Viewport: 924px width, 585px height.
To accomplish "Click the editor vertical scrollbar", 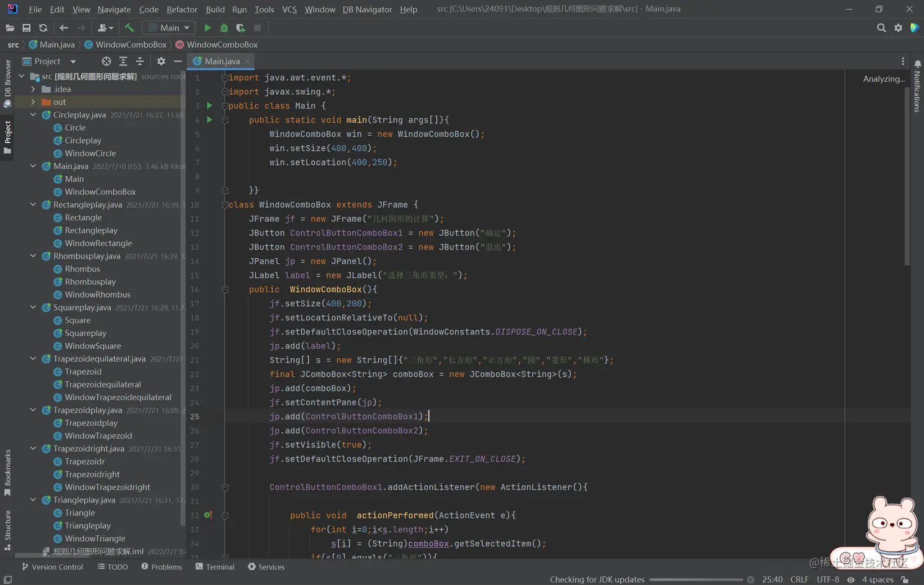I will pos(907,177).
